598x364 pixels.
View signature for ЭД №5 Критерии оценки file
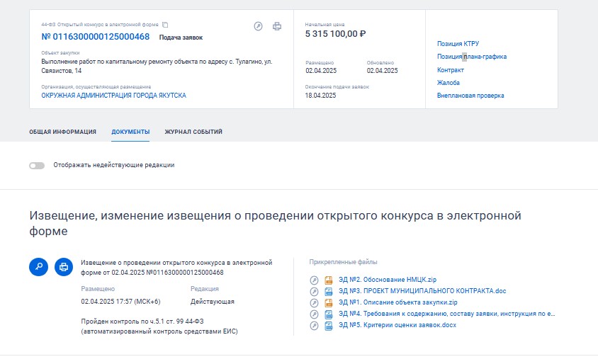pos(314,326)
